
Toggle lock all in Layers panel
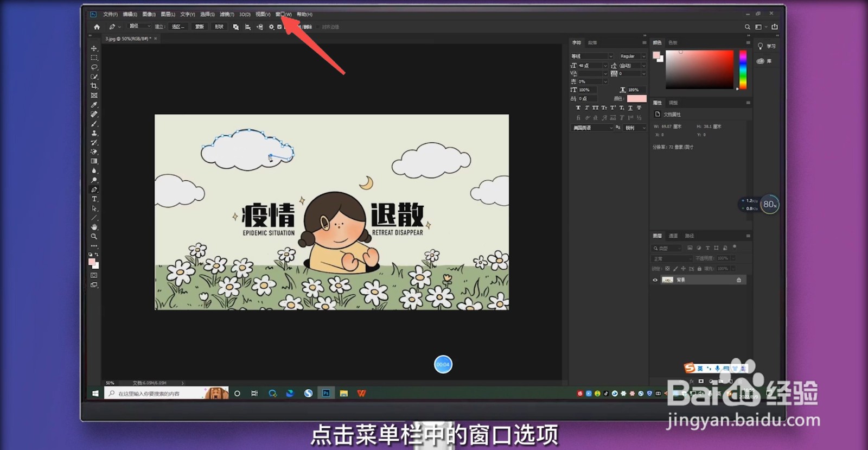[x=699, y=269]
